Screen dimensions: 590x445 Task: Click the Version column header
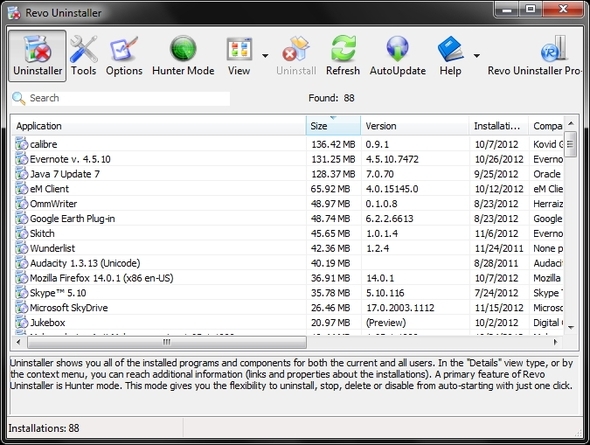[415, 126]
